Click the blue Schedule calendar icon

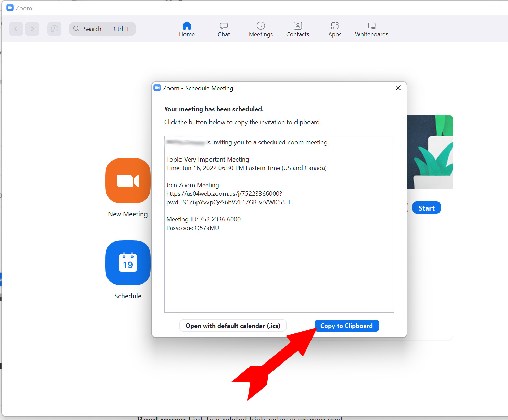pyautogui.click(x=128, y=263)
